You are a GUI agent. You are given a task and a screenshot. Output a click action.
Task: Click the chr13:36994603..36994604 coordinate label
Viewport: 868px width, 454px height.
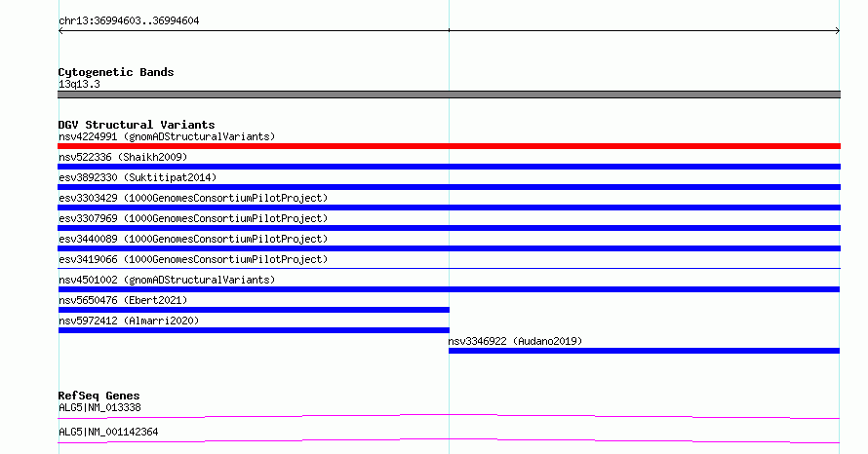click(129, 20)
